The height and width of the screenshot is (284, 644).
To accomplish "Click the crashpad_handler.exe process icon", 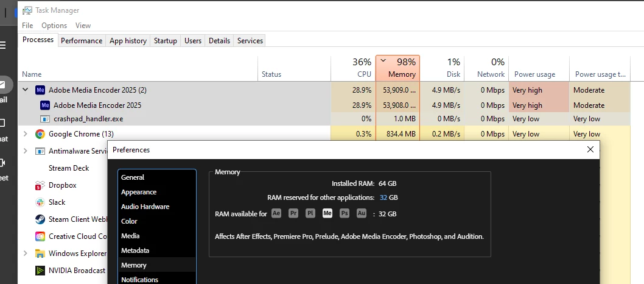I will 45,119.
